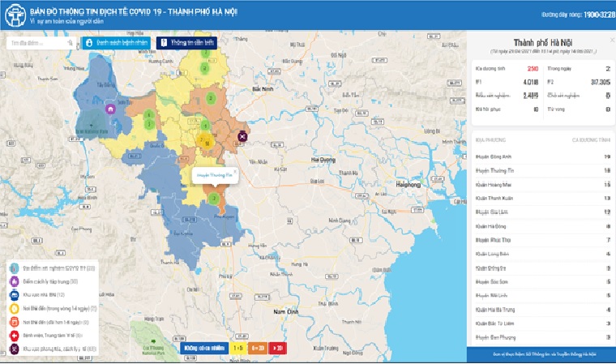Select Huyện Sóc Sơn in district list
Image resolution: width=616 pixels, height=364 pixels.
542,282
